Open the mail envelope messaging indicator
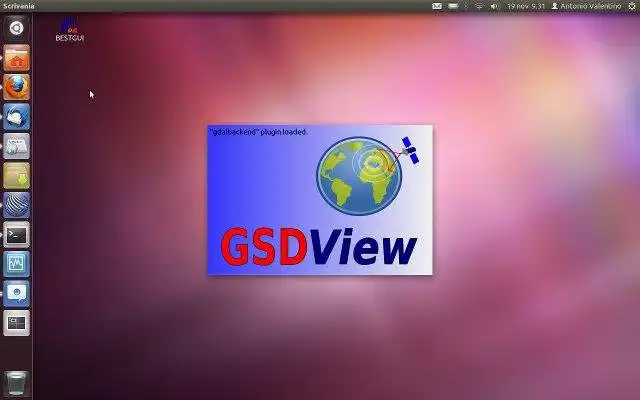Viewport: 640px width, 400px height. pos(437,6)
